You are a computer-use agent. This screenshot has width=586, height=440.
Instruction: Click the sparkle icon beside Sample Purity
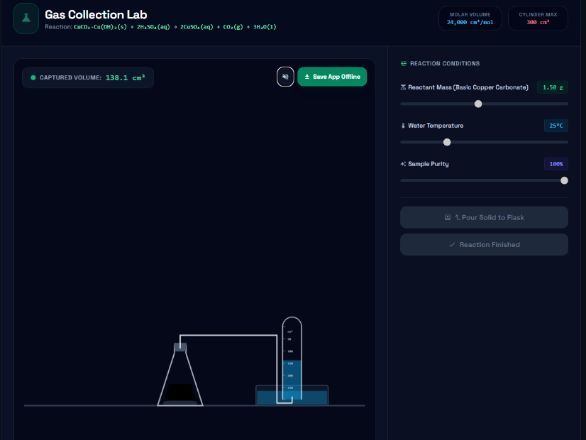tap(403, 164)
